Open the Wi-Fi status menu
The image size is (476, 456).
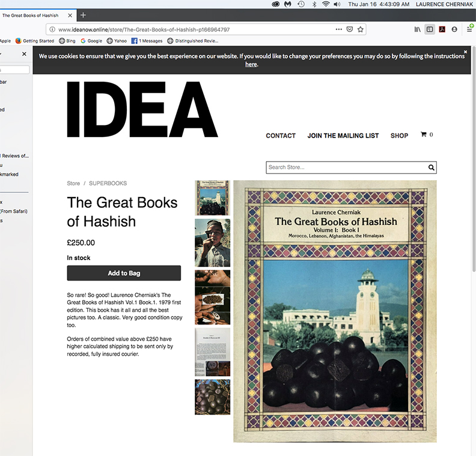(x=326, y=4)
